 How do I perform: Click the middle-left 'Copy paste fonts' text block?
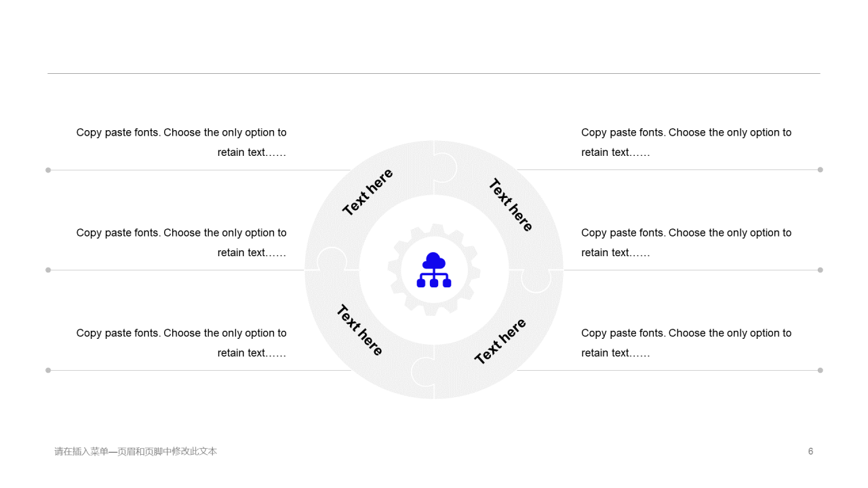(181, 243)
